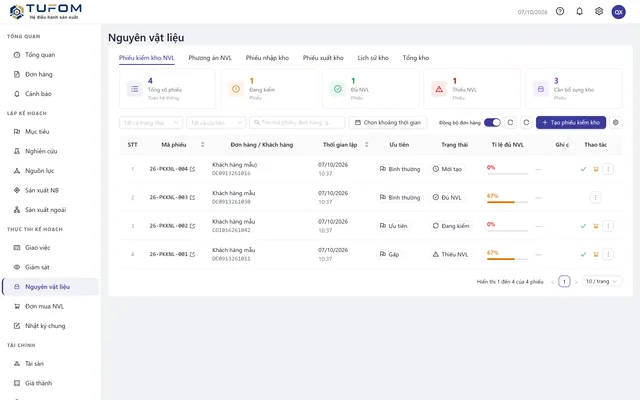Open Giao việc in the sidebar
The width and height of the screenshot is (640, 400).
51,248
